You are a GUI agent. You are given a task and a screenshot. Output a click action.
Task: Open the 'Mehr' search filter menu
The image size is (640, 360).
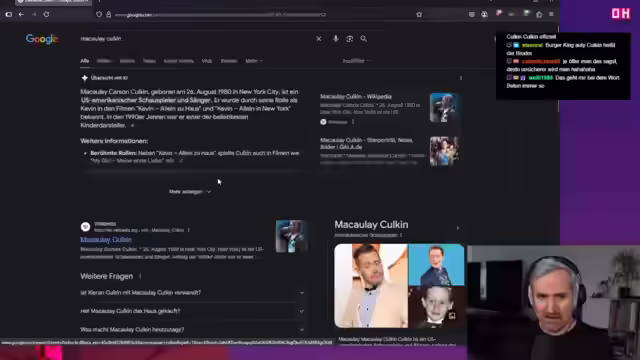coord(253,61)
